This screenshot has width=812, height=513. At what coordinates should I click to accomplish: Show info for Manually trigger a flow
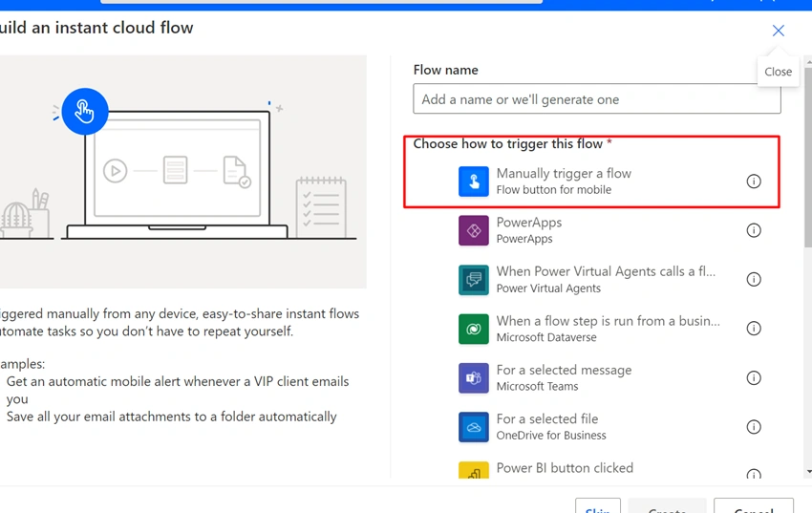tap(754, 182)
